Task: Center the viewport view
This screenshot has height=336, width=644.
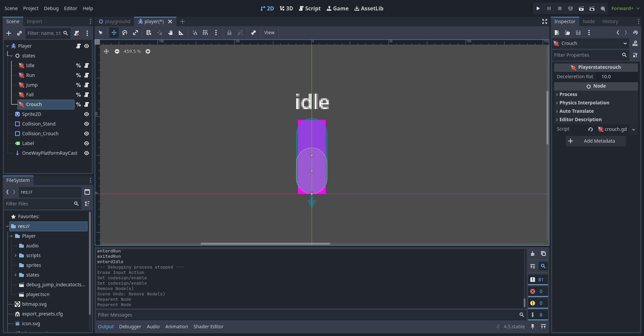Action: (106, 51)
